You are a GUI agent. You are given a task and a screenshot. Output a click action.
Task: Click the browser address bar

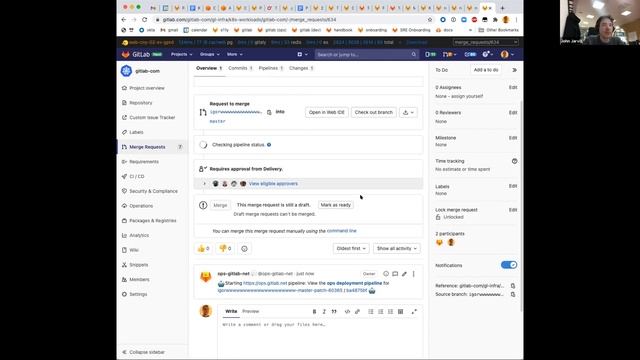292,19
